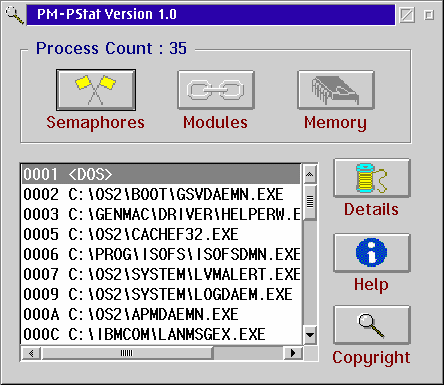Click the process list scroll-up arrow
Screen dimensions: 444x385
[310, 174]
